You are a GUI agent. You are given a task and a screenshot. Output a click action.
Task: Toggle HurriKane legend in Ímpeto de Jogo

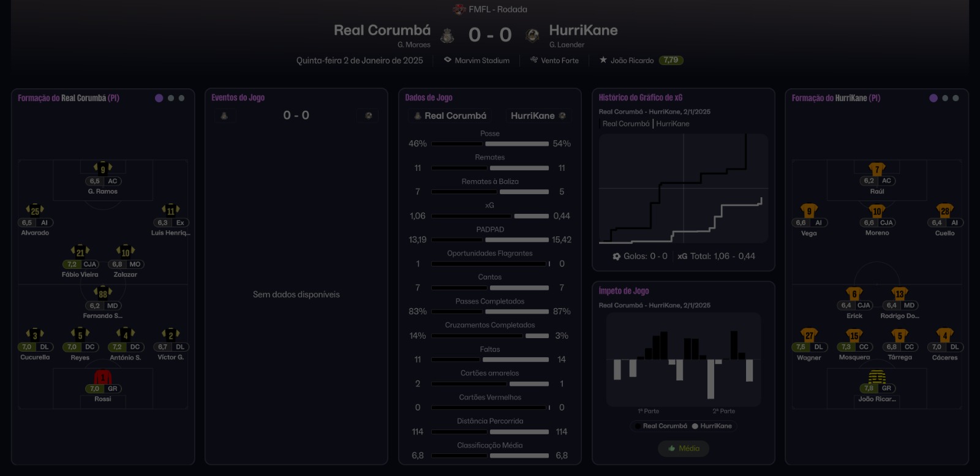[x=712, y=426]
